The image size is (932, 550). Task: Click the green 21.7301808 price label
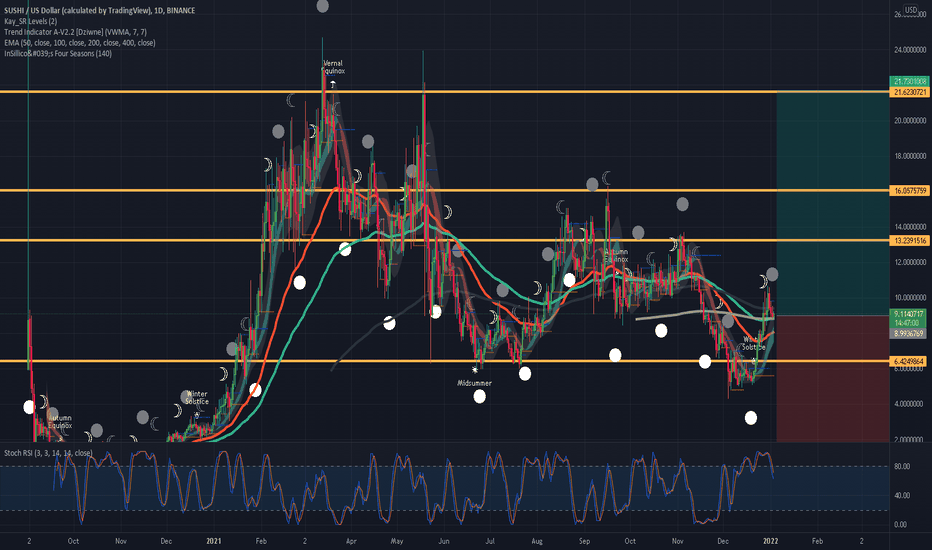click(909, 81)
